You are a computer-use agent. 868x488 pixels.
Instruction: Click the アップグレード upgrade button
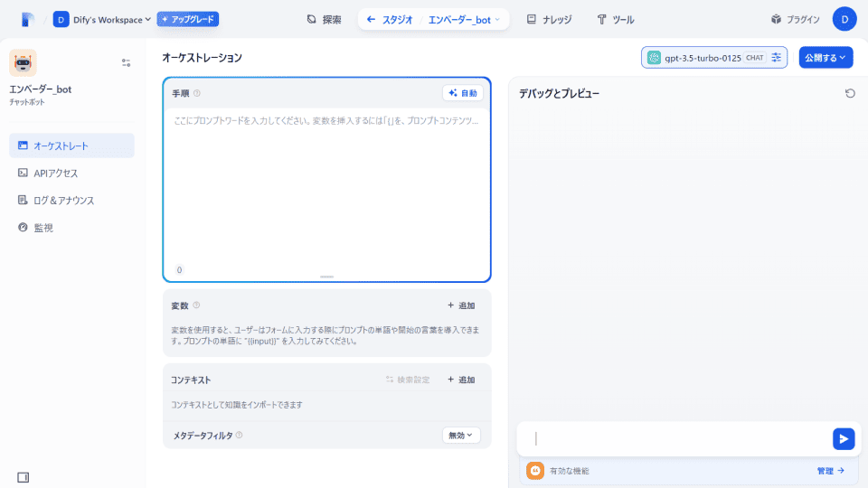pos(188,19)
